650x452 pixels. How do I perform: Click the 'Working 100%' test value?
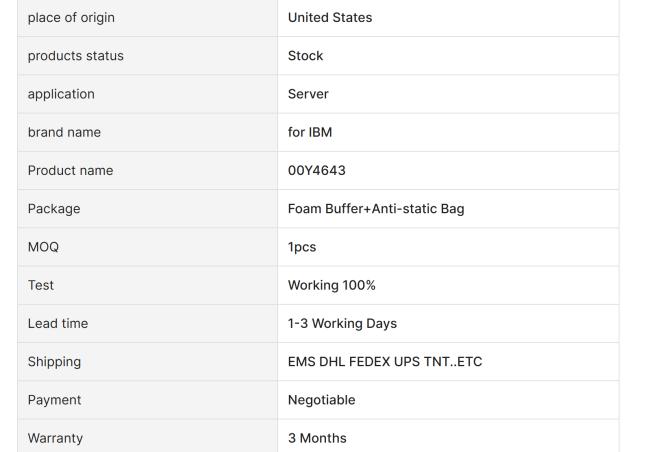[332, 285]
